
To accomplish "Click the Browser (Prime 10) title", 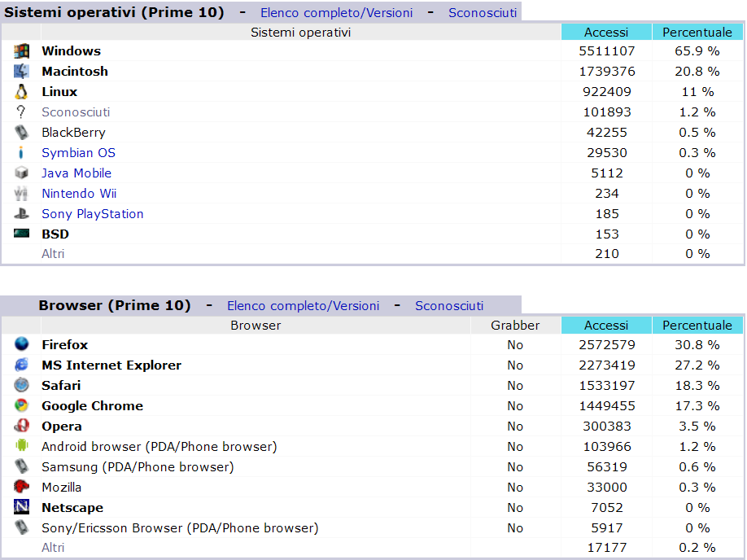I will tap(115, 305).
